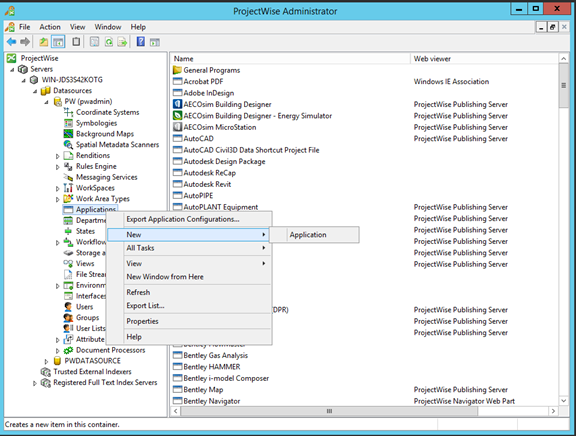
Task: Toggle the Show/Hide Console Tree icon
Action: pos(58,42)
